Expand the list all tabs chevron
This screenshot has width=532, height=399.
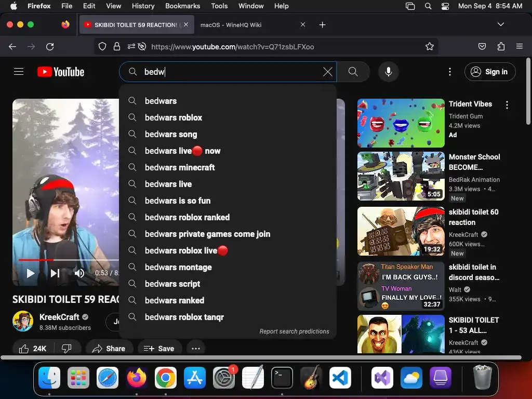point(500,24)
